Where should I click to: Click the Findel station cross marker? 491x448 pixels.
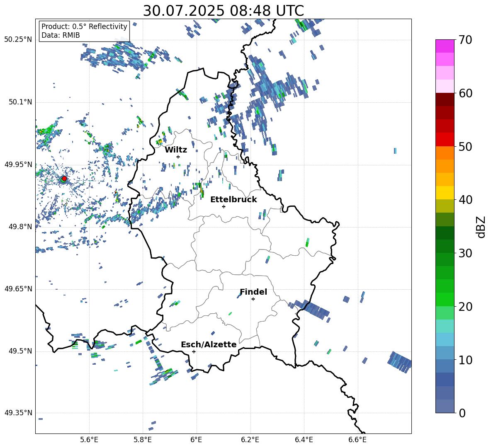coord(253,299)
